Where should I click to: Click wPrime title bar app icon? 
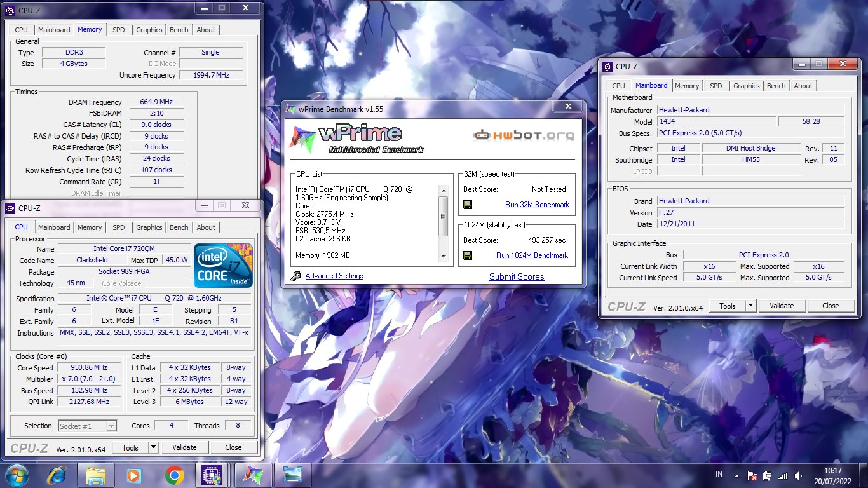pyautogui.click(x=290, y=109)
